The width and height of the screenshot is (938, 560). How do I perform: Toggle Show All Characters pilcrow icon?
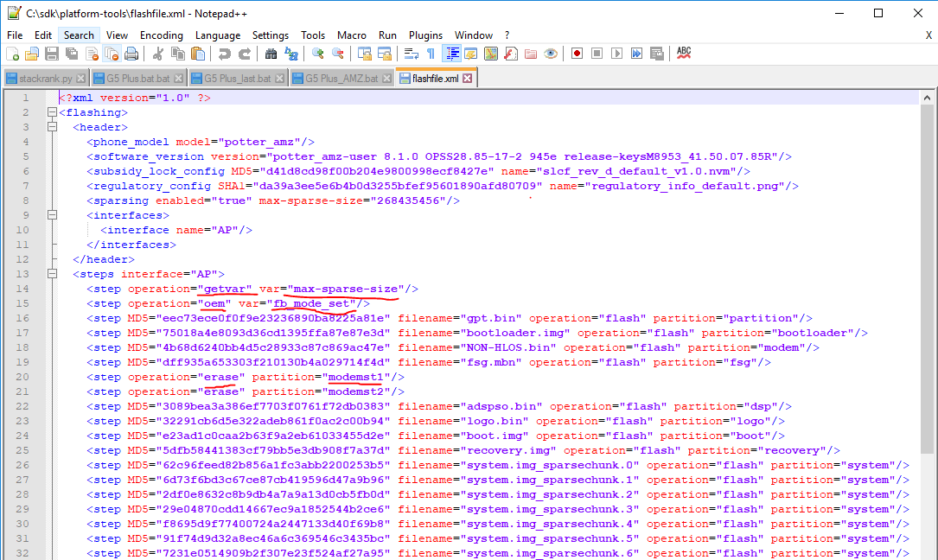pyautogui.click(x=431, y=54)
